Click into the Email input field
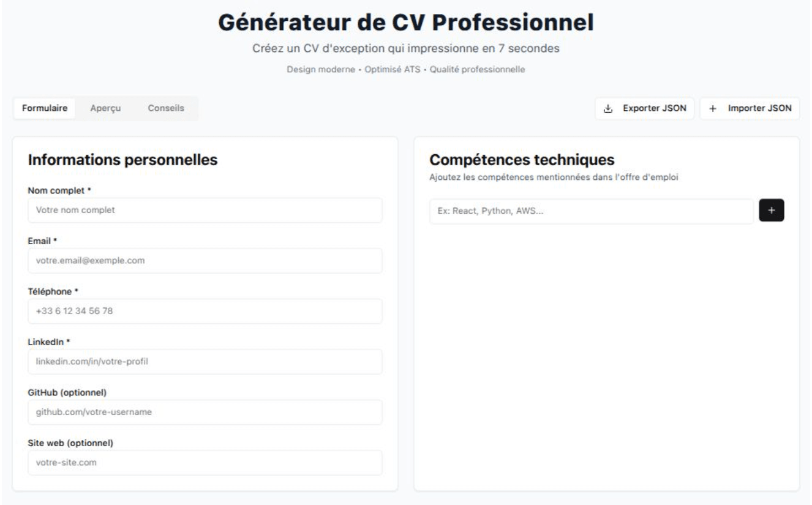The width and height of the screenshot is (812, 505). (205, 261)
